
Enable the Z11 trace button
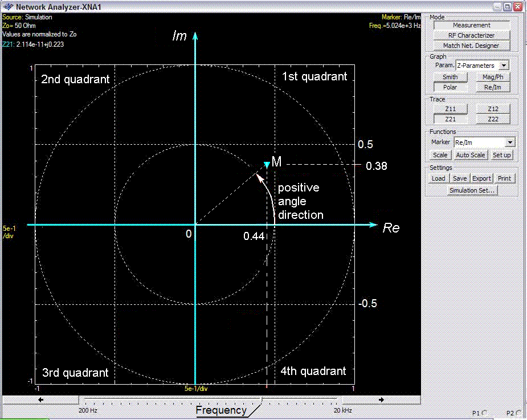tap(450, 109)
